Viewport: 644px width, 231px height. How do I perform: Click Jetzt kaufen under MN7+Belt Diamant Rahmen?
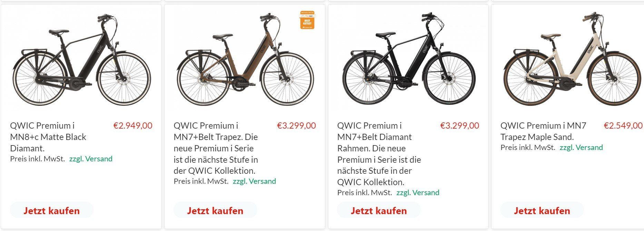tap(379, 211)
